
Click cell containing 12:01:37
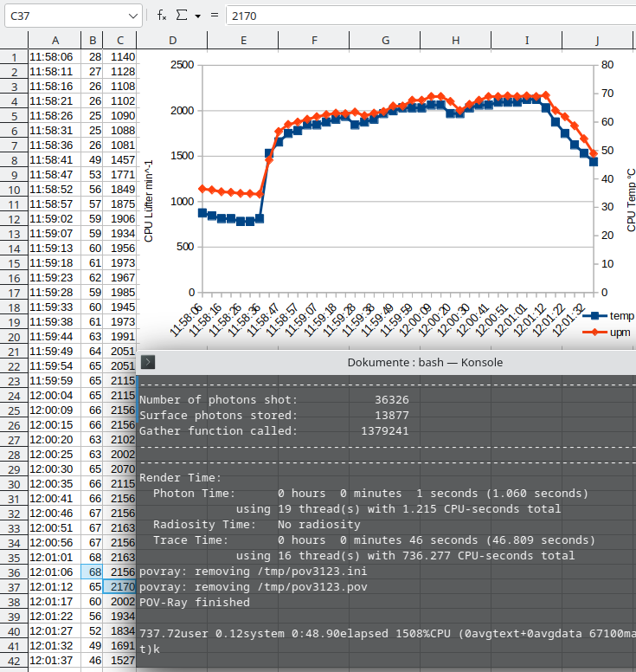click(55, 661)
